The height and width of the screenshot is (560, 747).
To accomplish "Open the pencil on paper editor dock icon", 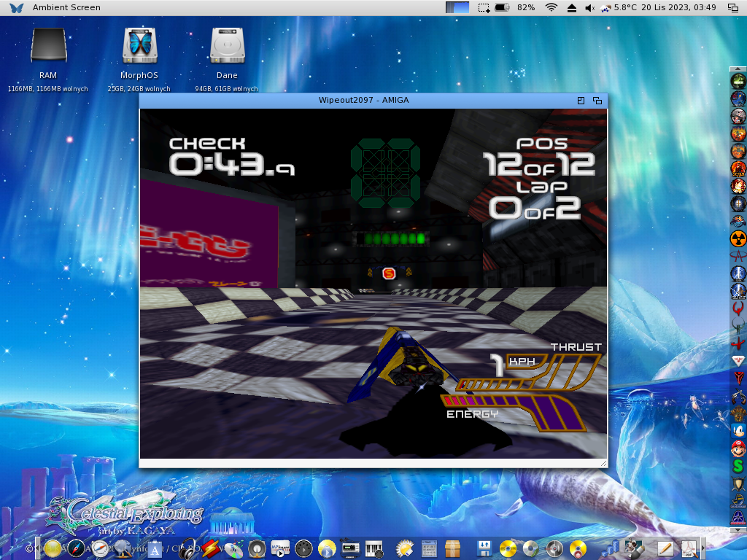I will pos(665,549).
